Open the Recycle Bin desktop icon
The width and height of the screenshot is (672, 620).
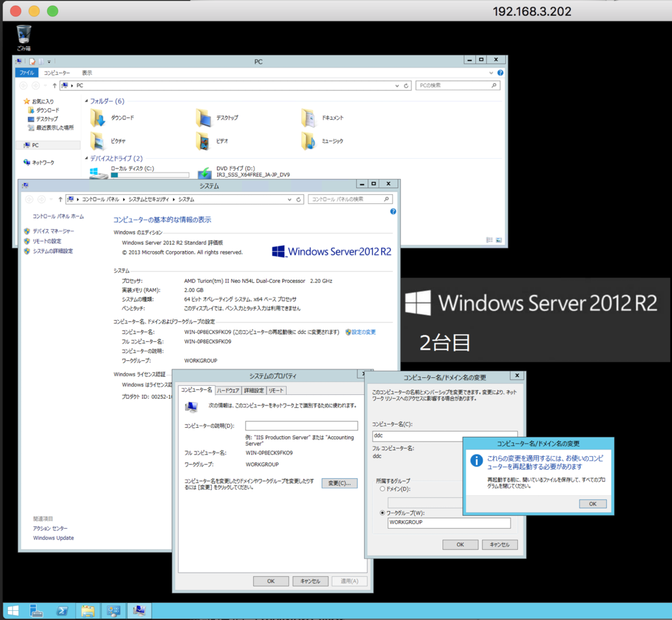(x=24, y=37)
